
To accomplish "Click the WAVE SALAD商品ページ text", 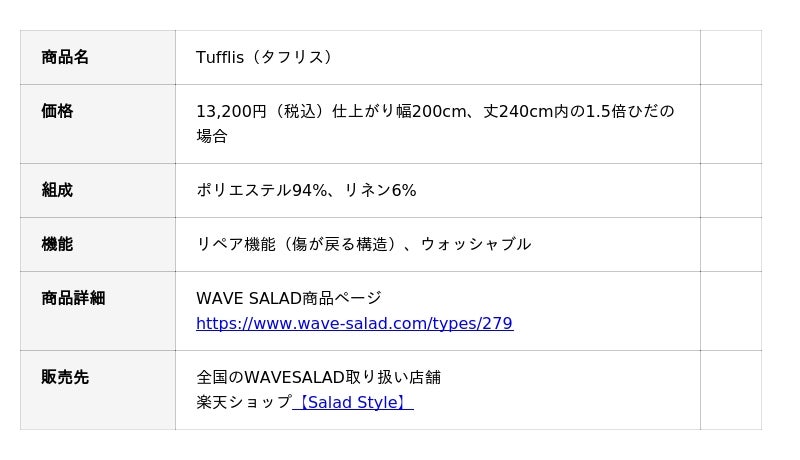I will [x=289, y=298].
